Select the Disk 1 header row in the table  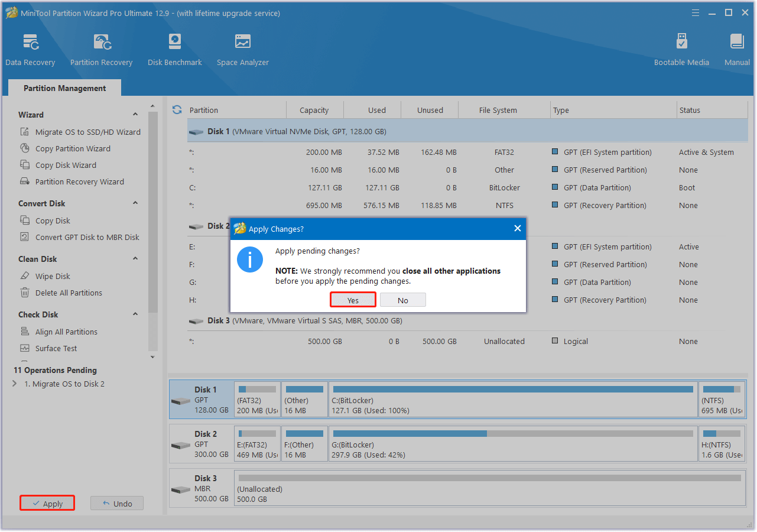click(x=467, y=131)
